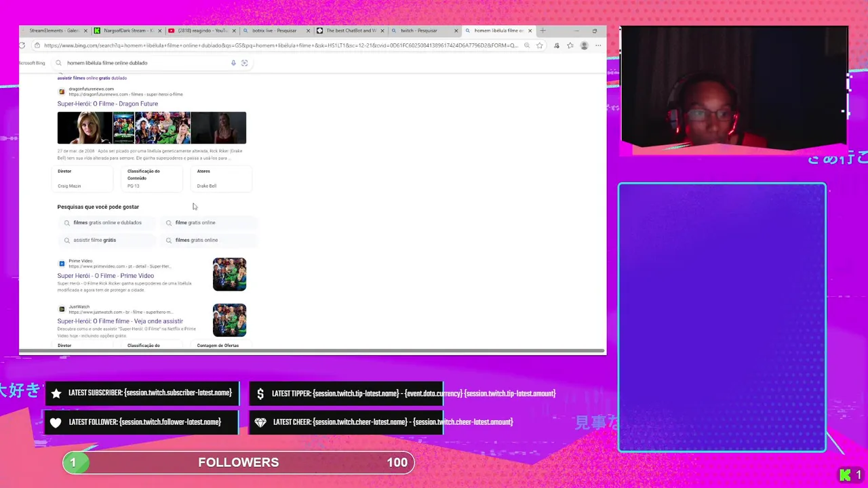Screen dimensions: 868x488
Task: Switch to the StreamElements browser tab
Action: (x=54, y=30)
